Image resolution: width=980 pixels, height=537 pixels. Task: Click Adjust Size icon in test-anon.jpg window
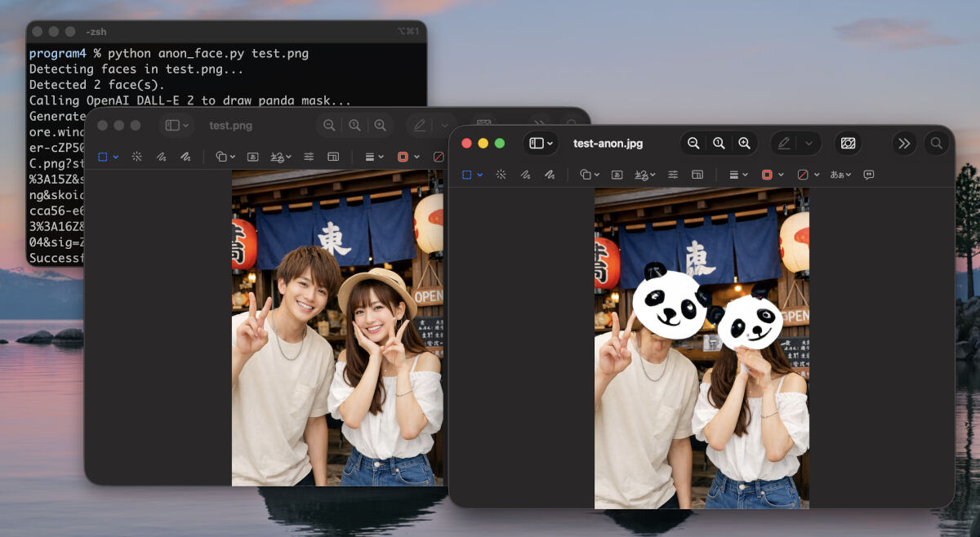(697, 175)
